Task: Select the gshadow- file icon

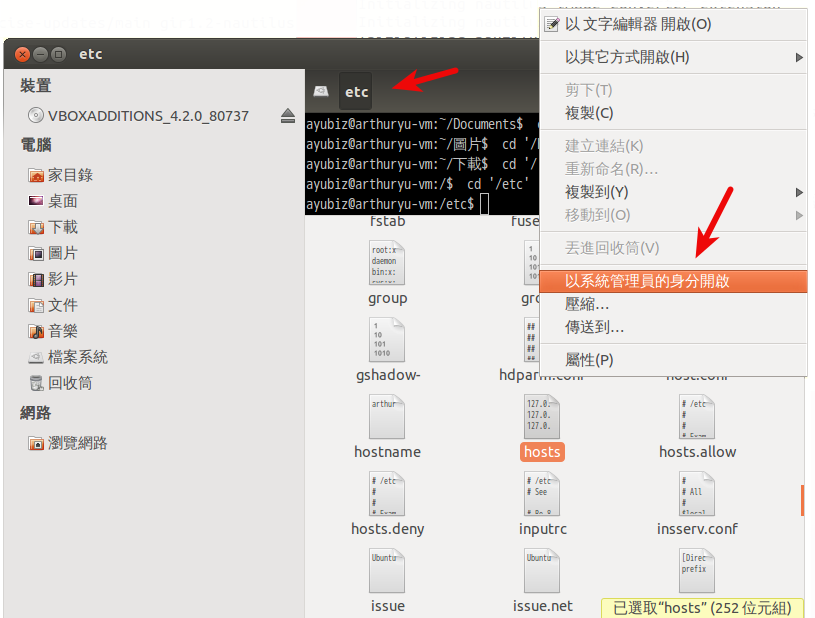Action: (x=386, y=340)
